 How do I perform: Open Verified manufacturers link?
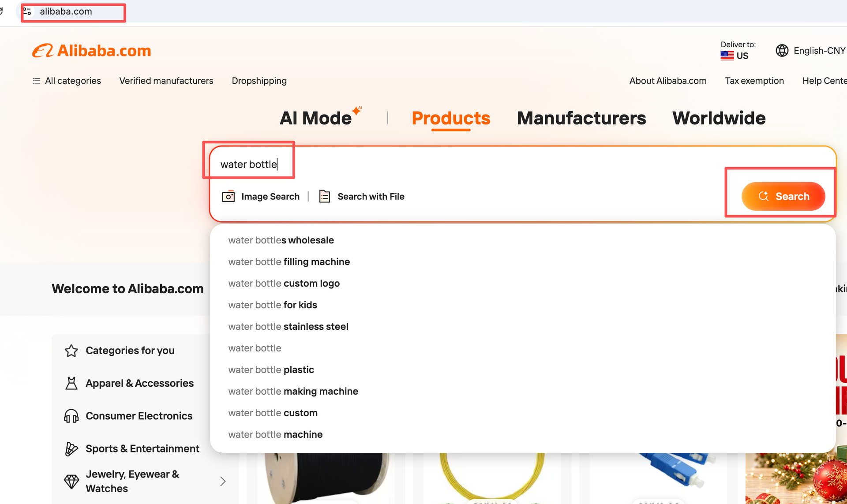pyautogui.click(x=166, y=81)
